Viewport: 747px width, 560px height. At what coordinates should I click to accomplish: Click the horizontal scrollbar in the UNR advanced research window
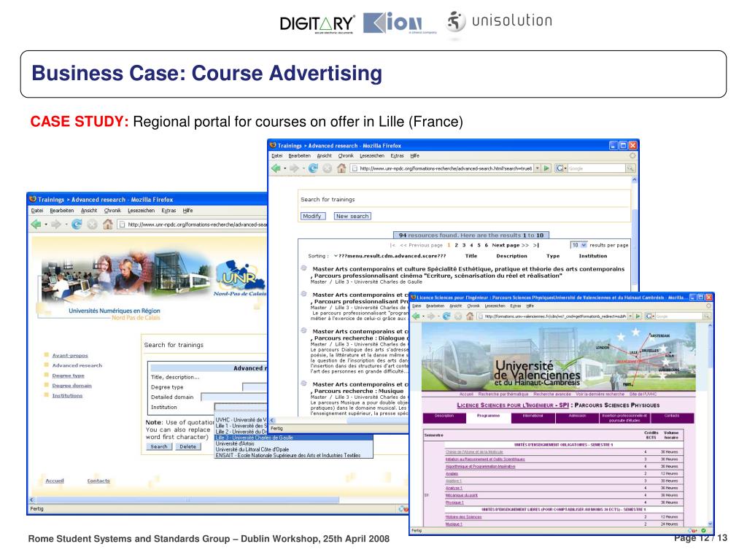[188, 500]
